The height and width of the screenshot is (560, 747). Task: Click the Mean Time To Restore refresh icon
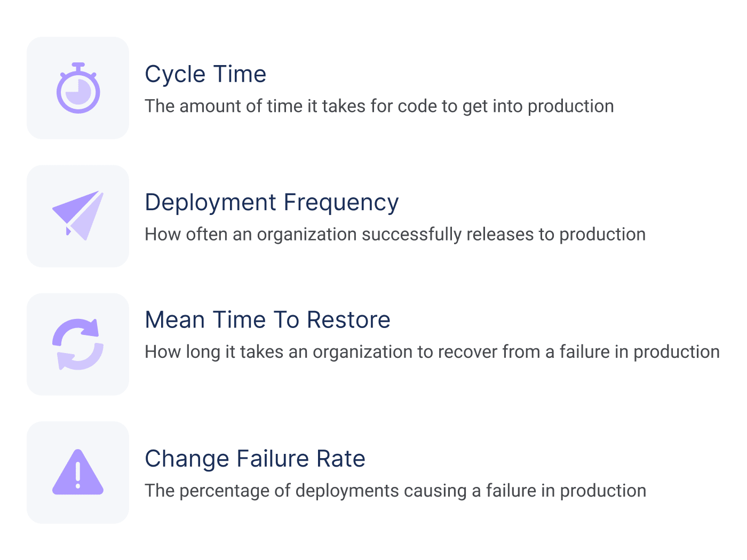(78, 345)
